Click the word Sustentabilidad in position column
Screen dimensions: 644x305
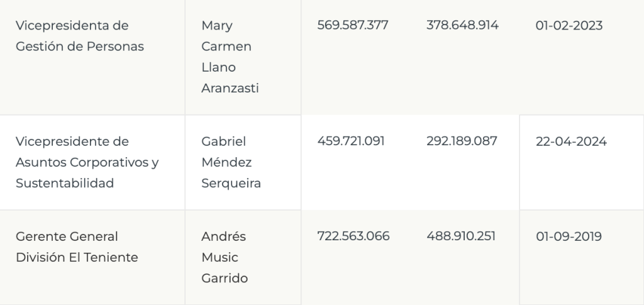coord(65,183)
